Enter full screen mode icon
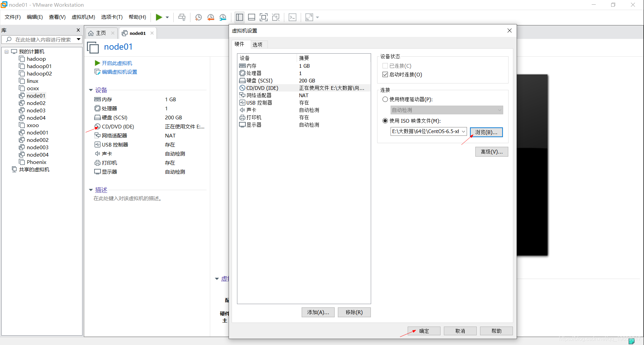 [264, 17]
